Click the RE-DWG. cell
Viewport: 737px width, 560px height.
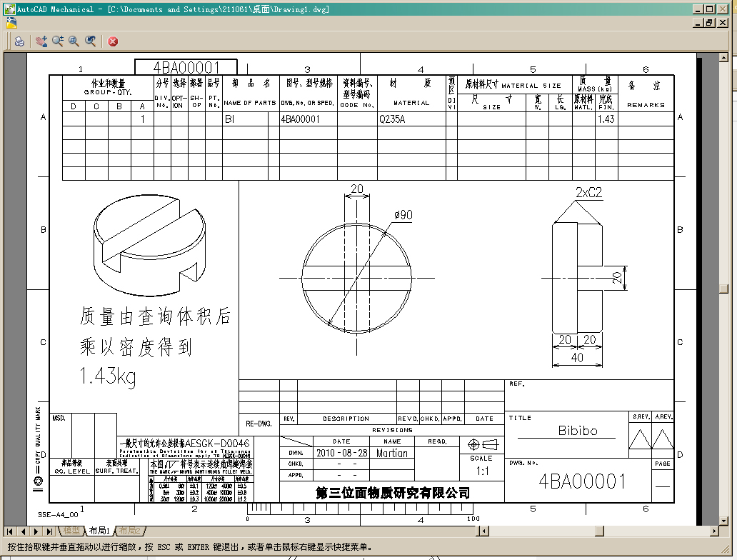259,424
